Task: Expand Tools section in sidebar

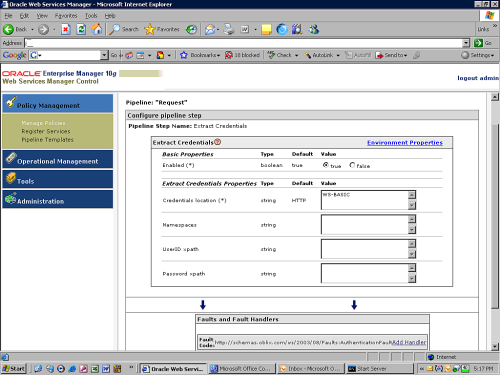Action: coord(58,179)
